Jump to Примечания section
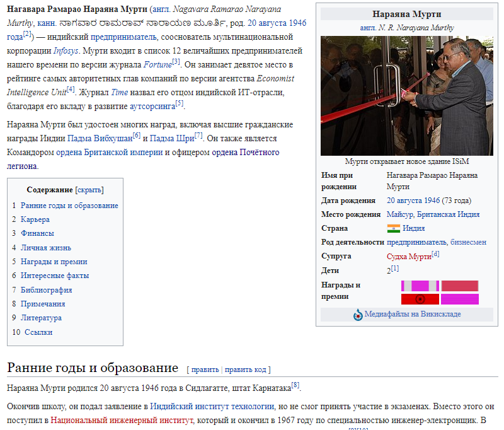 point(43,304)
